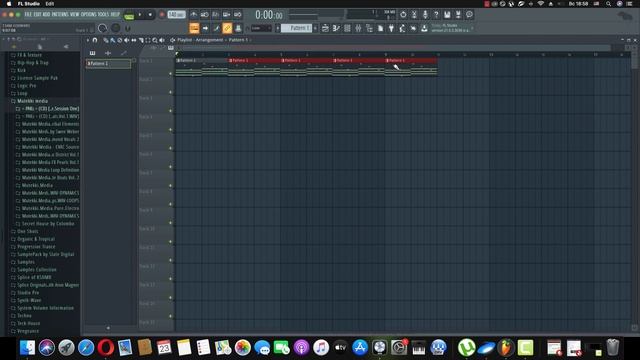Click the piano roll shortcut icon

[336, 28]
